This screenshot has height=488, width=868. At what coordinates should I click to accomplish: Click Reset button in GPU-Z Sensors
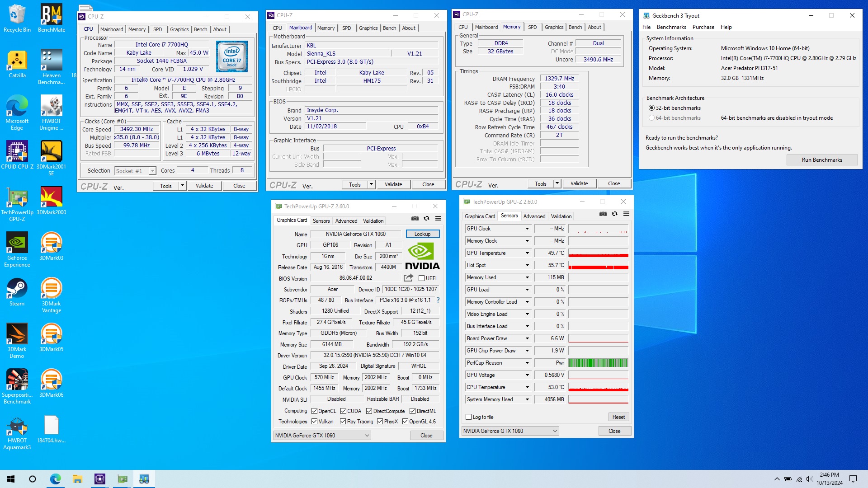pos(618,417)
